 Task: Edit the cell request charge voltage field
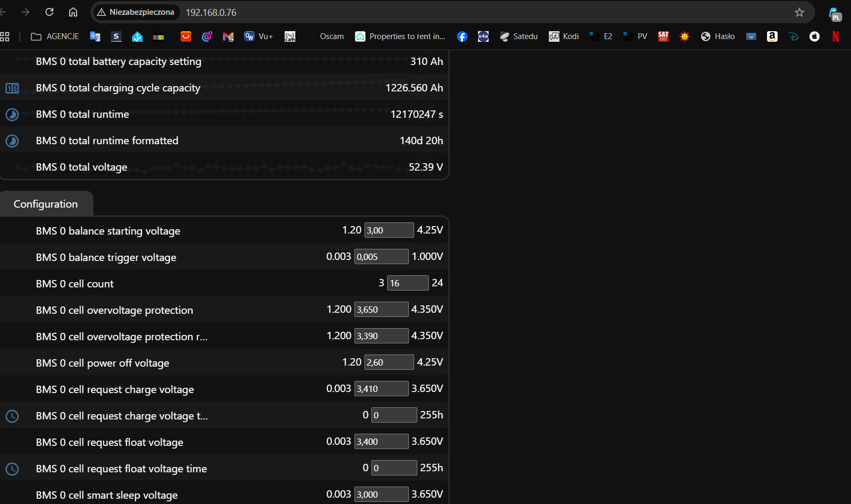381,388
